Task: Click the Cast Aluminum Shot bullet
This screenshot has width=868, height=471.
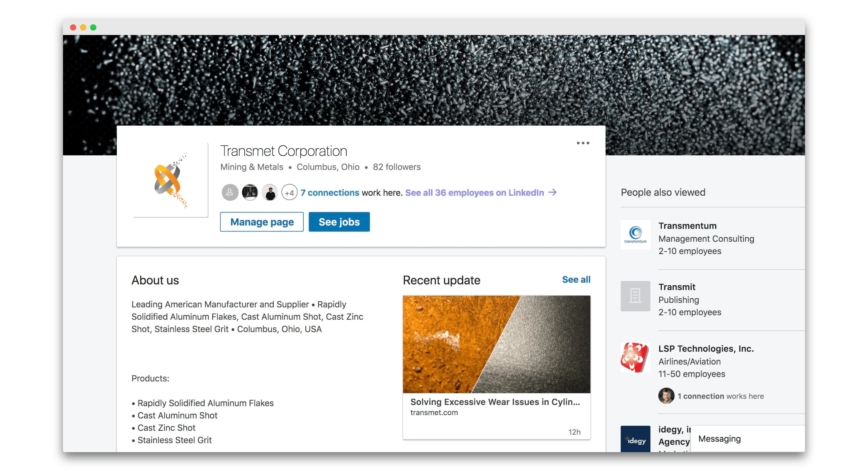Action: (x=175, y=415)
